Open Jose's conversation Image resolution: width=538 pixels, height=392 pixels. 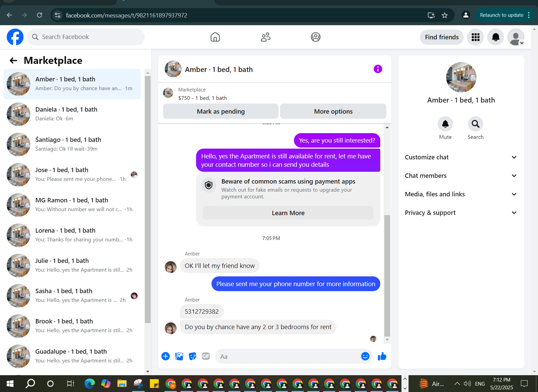pos(72,175)
